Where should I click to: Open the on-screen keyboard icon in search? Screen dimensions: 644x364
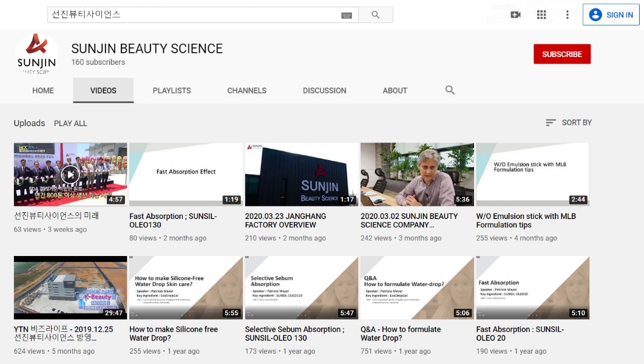[347, 15]
